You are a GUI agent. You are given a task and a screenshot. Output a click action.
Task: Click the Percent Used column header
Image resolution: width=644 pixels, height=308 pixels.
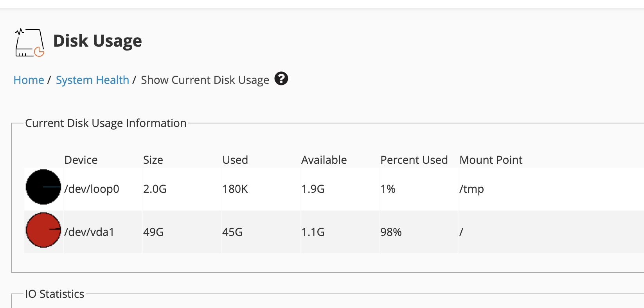tap(414, 160)
